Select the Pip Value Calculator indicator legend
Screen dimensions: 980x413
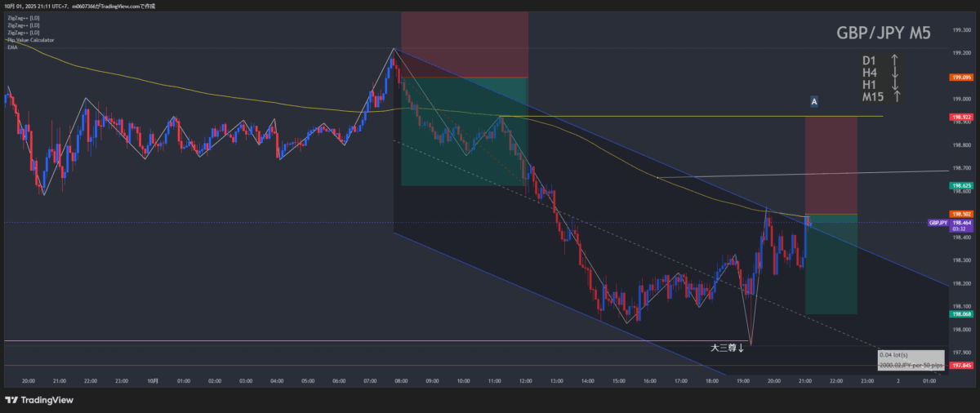31,39
